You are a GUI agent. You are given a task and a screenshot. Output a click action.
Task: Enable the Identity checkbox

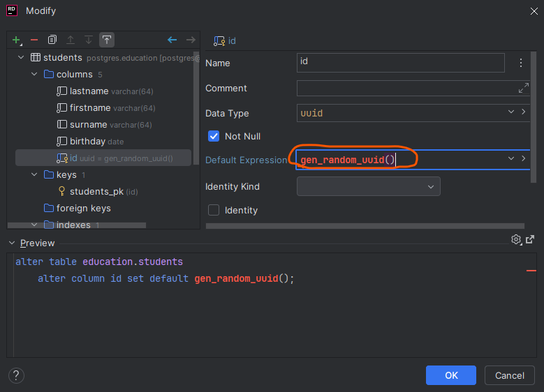(214, 210)
